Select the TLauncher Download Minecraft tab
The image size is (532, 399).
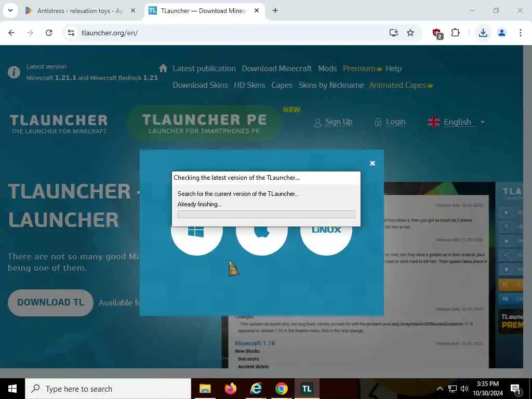[x=203, y=11]
